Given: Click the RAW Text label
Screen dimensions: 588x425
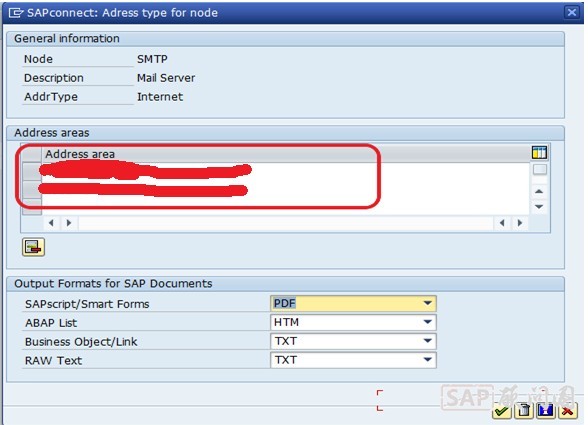Looking at the screenshot, I should click(x=53, y=360).
